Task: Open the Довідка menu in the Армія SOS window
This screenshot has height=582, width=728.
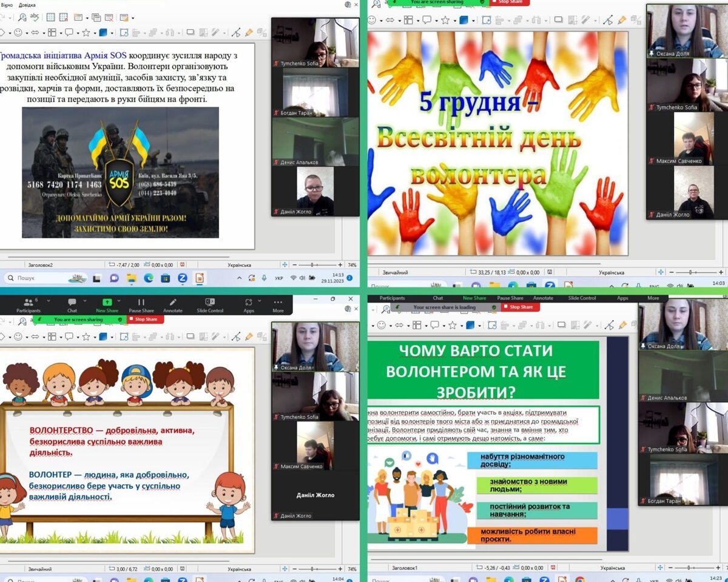Action: coord(27,5)
